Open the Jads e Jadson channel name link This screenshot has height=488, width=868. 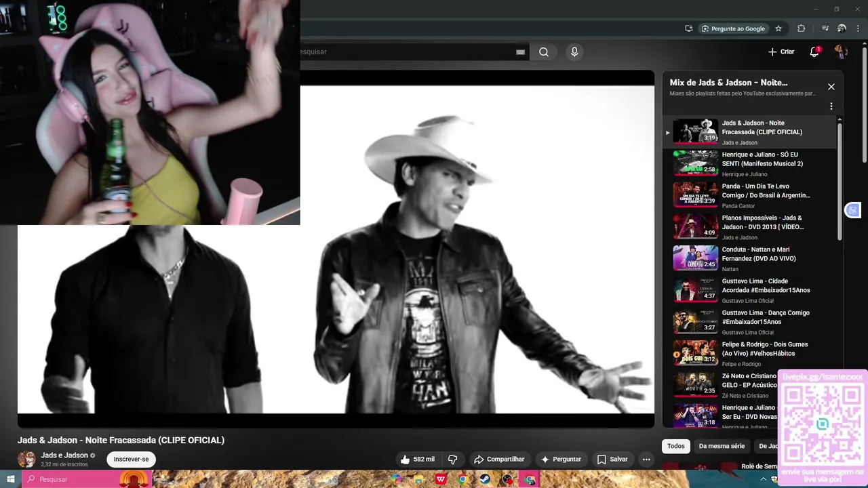point(64,455)
